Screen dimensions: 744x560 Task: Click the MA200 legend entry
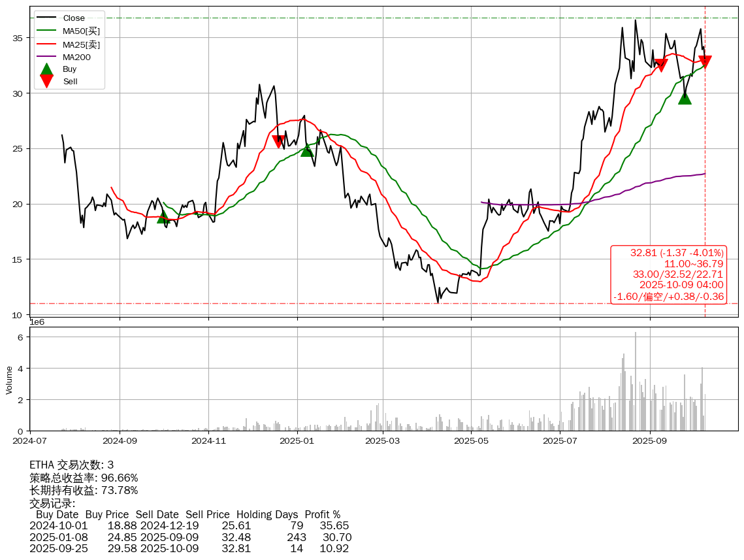pos(76,58)
